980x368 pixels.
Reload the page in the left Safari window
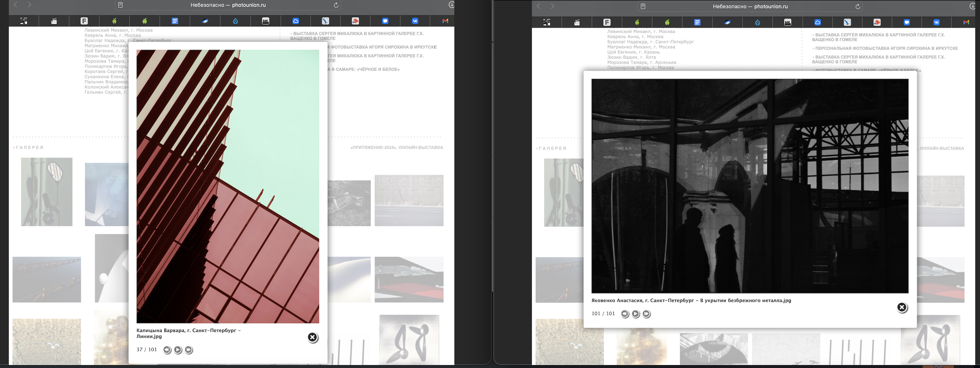(336, 5)
